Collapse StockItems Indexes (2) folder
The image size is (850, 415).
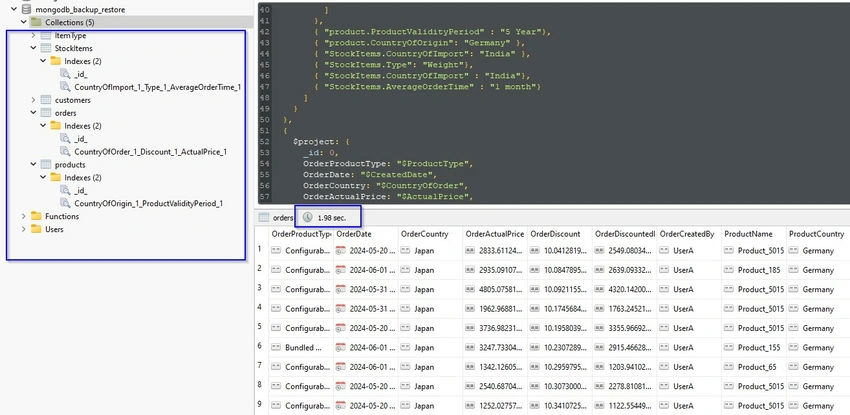pos(43,61)
